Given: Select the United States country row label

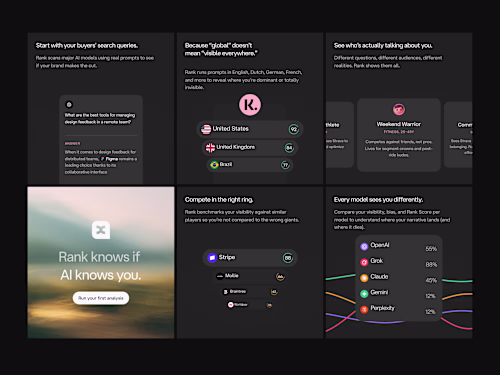Looking at the screenshot, I should [231, 129].
